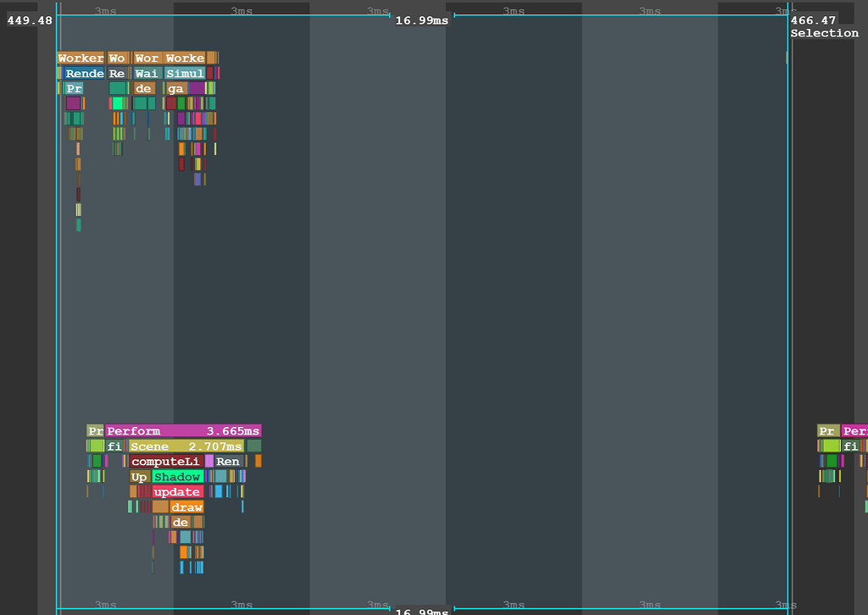The width and height of the screenshot is (868, 615).
Task: Select the orange draw zone
Action: [187, 507]
